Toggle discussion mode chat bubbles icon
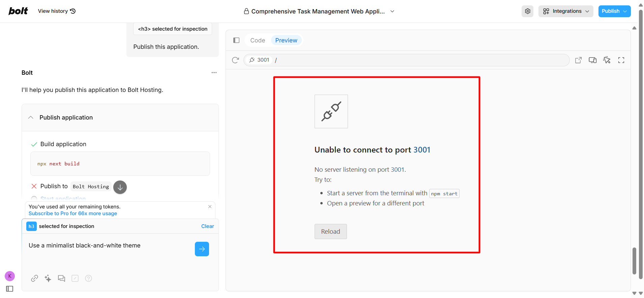 [61, 278]
